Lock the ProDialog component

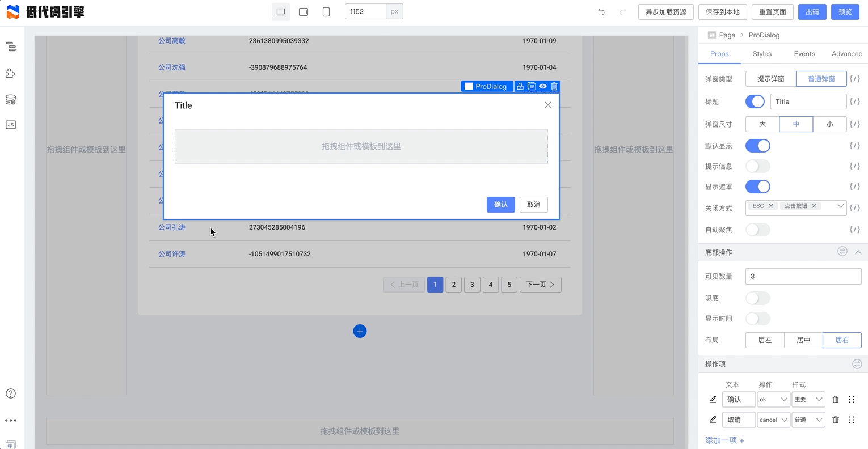pos(520,86)
